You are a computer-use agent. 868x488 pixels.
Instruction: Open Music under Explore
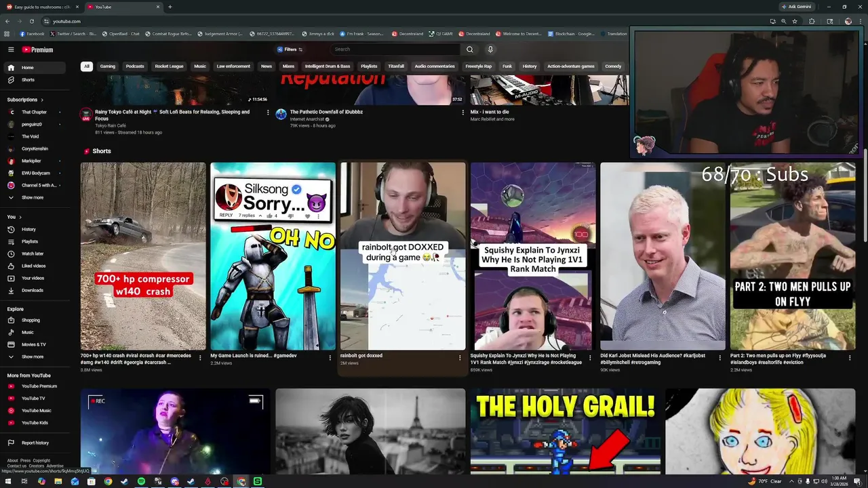point(35,332)
